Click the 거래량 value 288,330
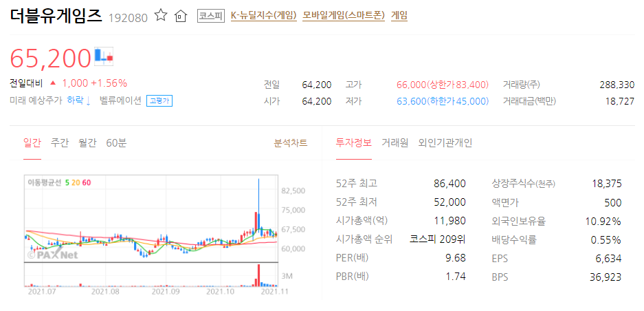The image size is (644, 311). pyautogui.click(x=617, y=85)
